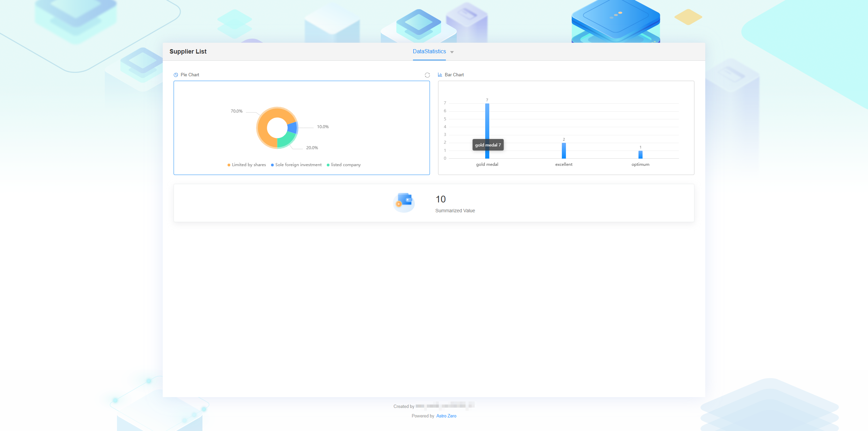Click the blue 10% donut slice
Screen dimensions: 868x431
click(x=293, y=128)
